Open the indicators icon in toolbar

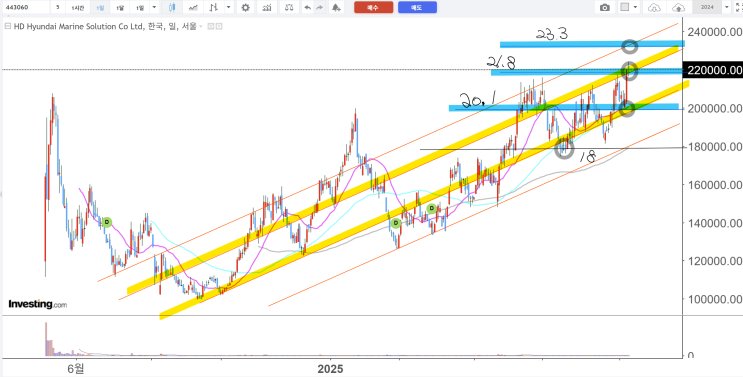click(x=267, y=7)
